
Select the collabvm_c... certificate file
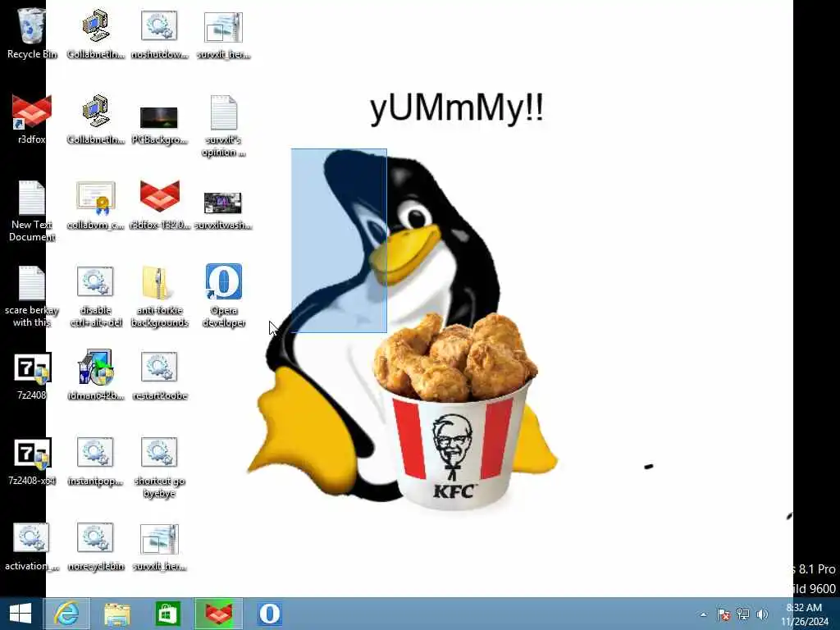(95, 205)
